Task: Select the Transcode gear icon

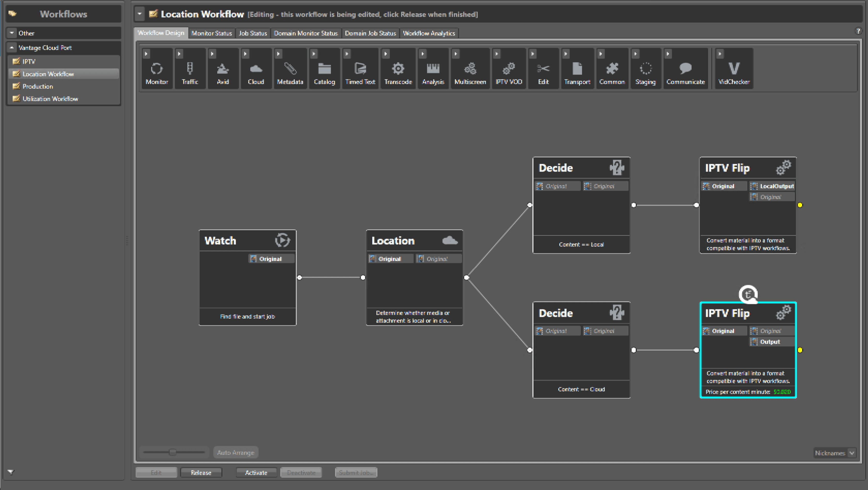Action: point(398,69)
